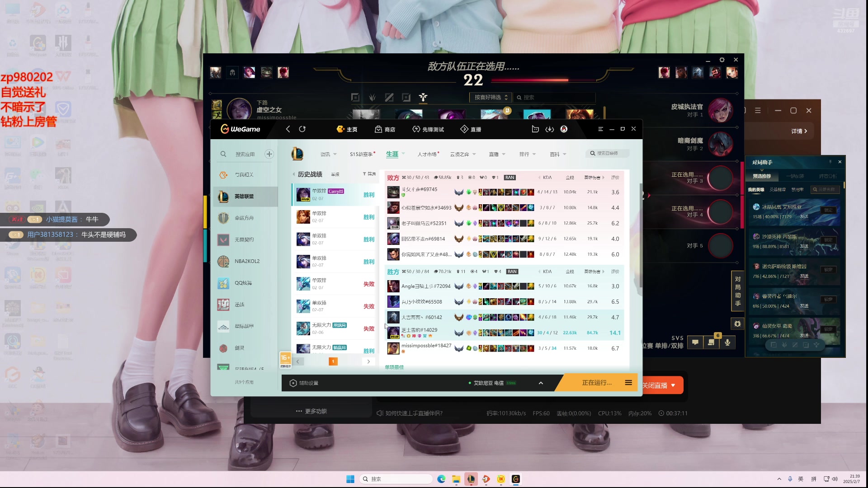The height and width of the screenshot is (488, 868).
Task: Lock in 冰晶凤凰 艾尼维亚
Action: (x=828, y=210)
